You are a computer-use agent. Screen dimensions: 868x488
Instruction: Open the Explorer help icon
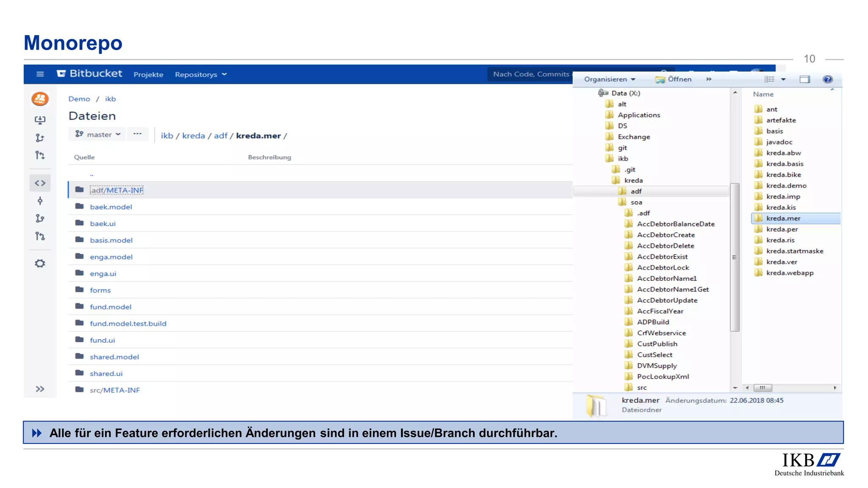point(827,79)
